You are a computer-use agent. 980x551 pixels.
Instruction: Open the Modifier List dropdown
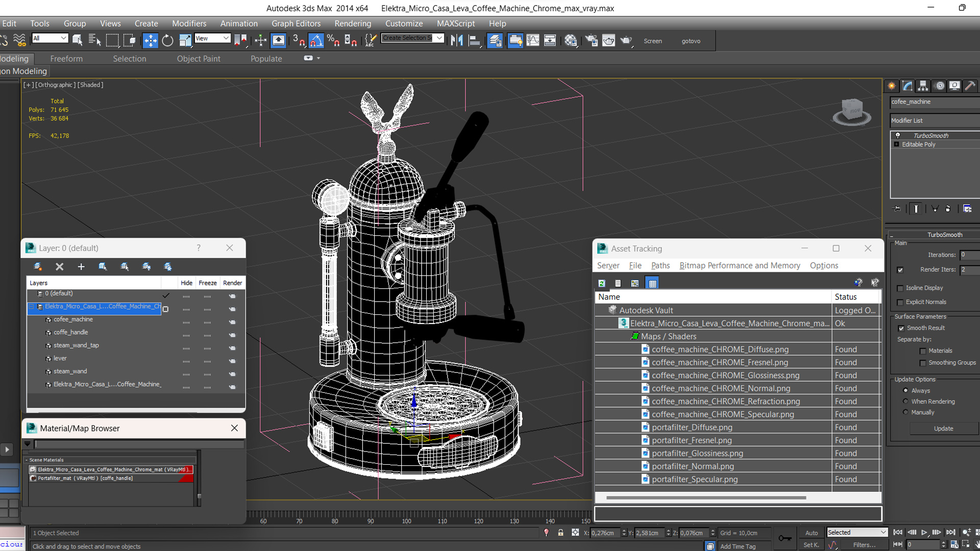pos(935,121)
